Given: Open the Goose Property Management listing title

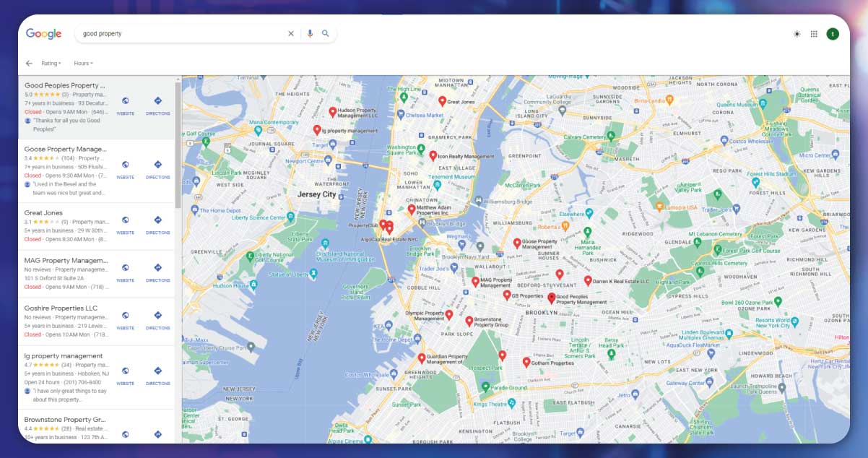Looking at the screenshot, I should point(66,149).
